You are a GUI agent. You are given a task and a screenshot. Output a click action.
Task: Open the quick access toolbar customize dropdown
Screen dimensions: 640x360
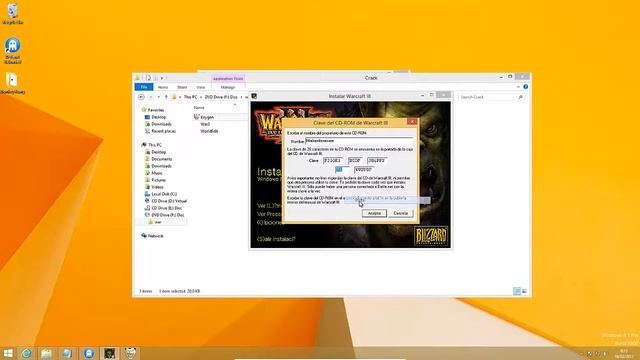pos(162,78)
